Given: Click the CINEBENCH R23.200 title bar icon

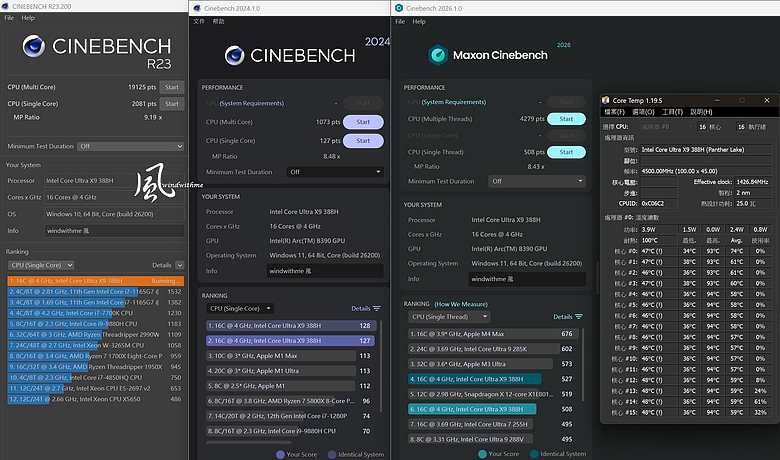Looking at the screenshot, I should coord(5,6).
